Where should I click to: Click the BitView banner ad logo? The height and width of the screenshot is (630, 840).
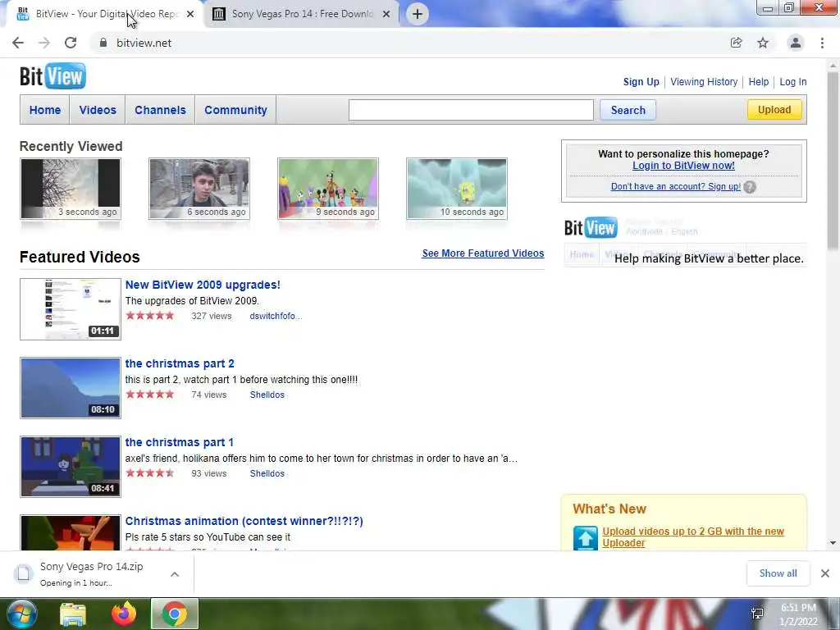tap(591, 228)
